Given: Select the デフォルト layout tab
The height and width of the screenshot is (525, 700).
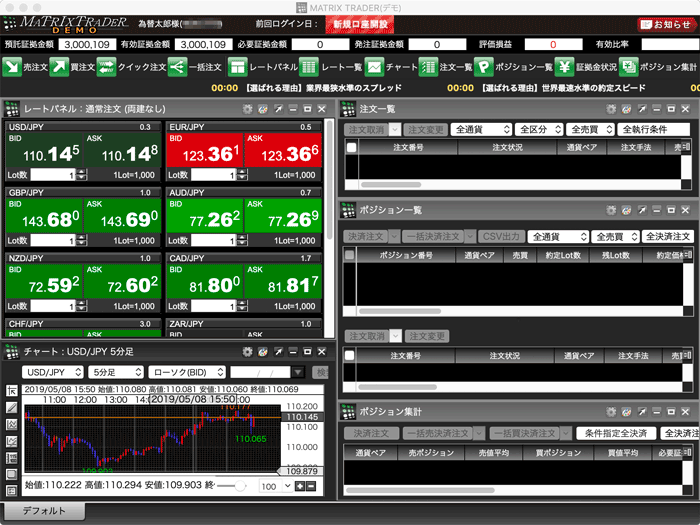Looking at the screenshot, I should 43,511.
